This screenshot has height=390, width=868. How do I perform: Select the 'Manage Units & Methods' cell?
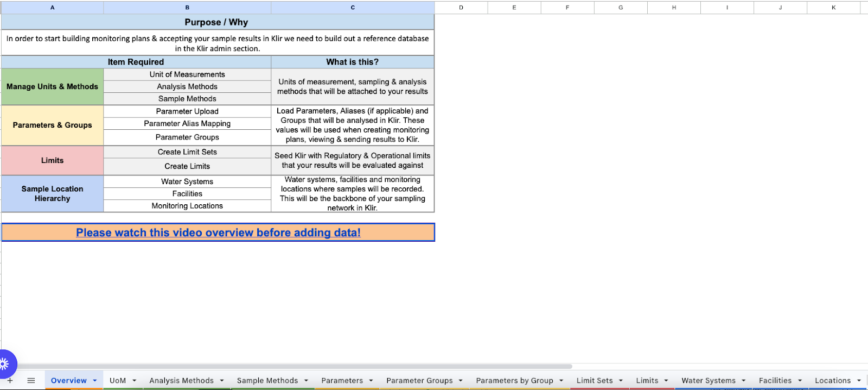point(52,86)
